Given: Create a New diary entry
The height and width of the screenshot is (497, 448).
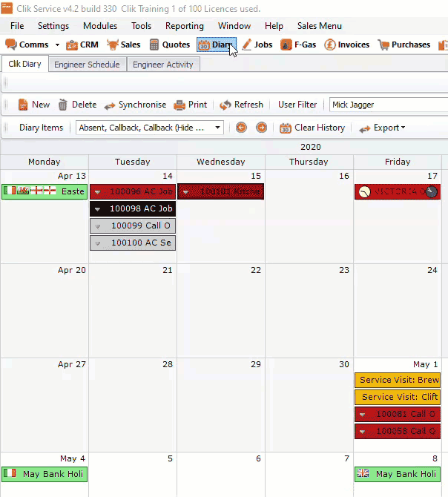Looking at the screenshot, I should point(33,105).
